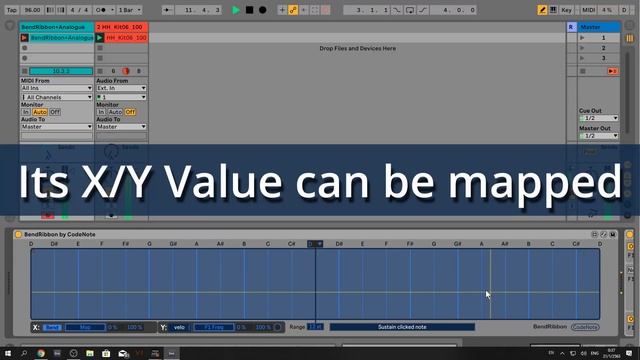Open the Audio From Ext. In dropdown
The width and height of the screenshot is (640, 360).
coord(121,88)
